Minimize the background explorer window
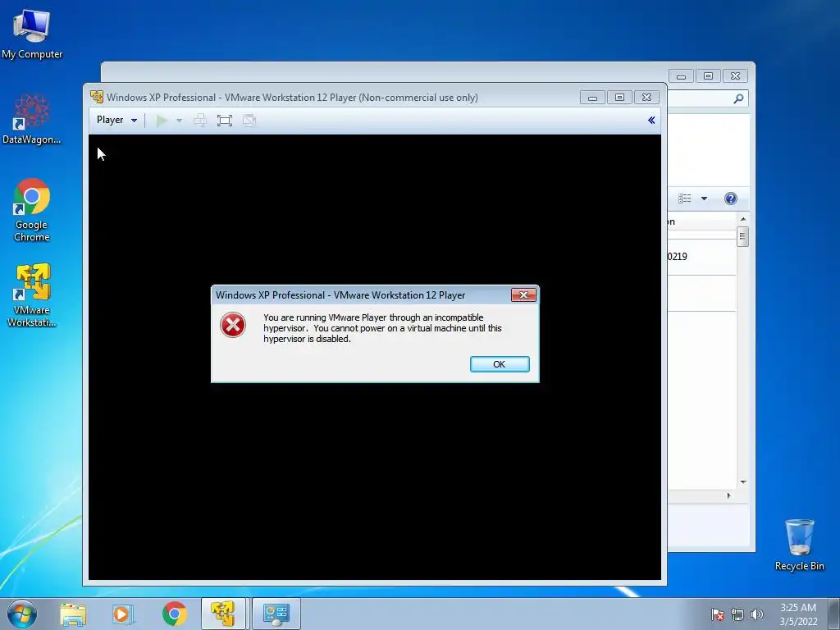Viewport: 840px width, 630px height. (x=681, y=76)
